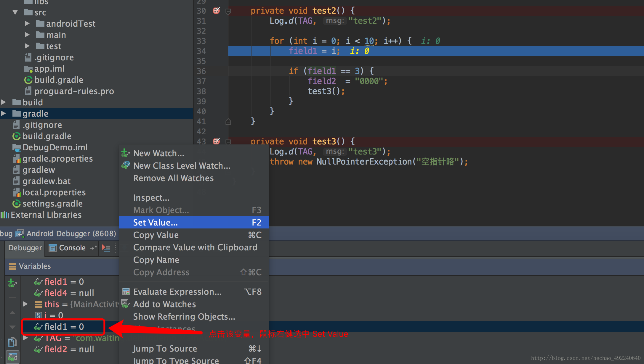Collapse the src folder
The image size is (644, 364).
[x=15, y=12]
